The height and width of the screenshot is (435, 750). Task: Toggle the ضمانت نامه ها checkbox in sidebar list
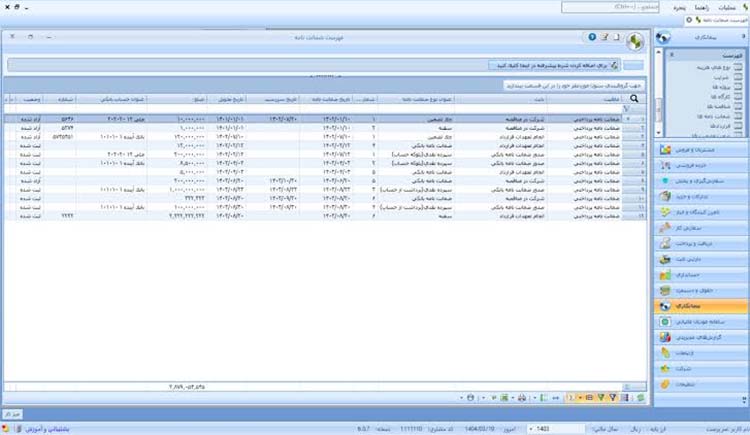point(738,116)
